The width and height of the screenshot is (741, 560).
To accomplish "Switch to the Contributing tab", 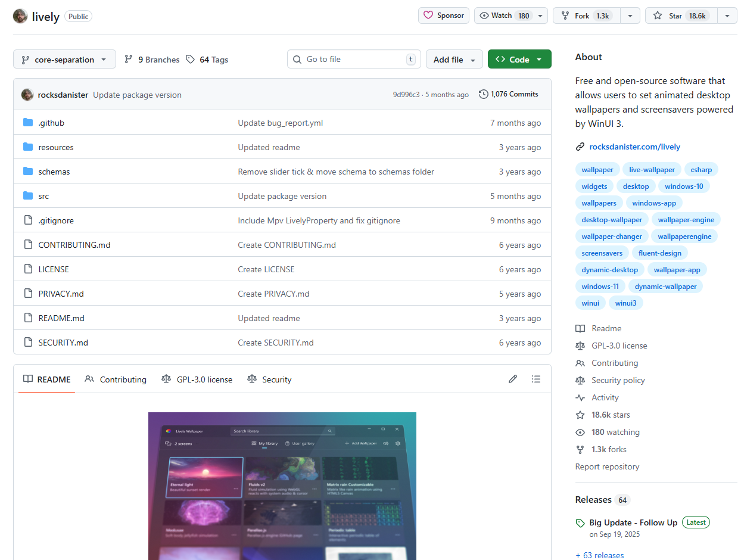I will click(116, 379).
